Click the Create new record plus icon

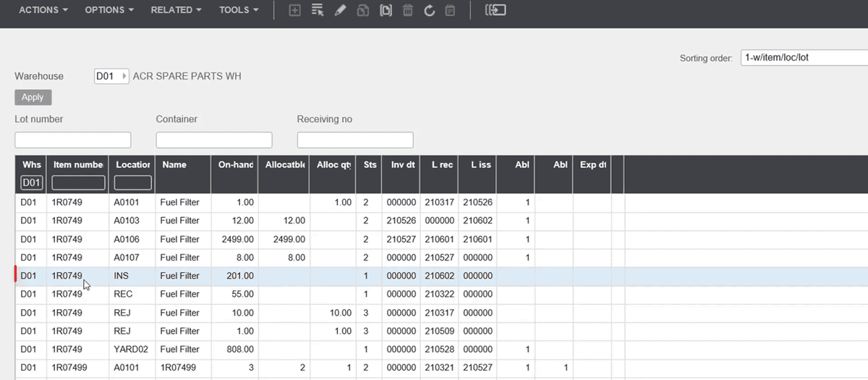tap(294, 10)
